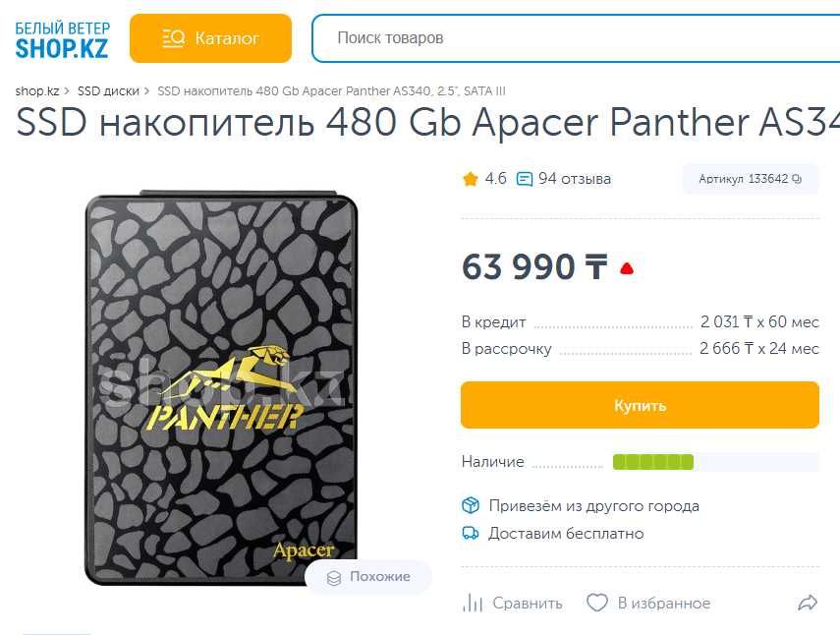Click the green Наличие availability bar
This screenshot has width=840, height=635.
pos(653,462)
